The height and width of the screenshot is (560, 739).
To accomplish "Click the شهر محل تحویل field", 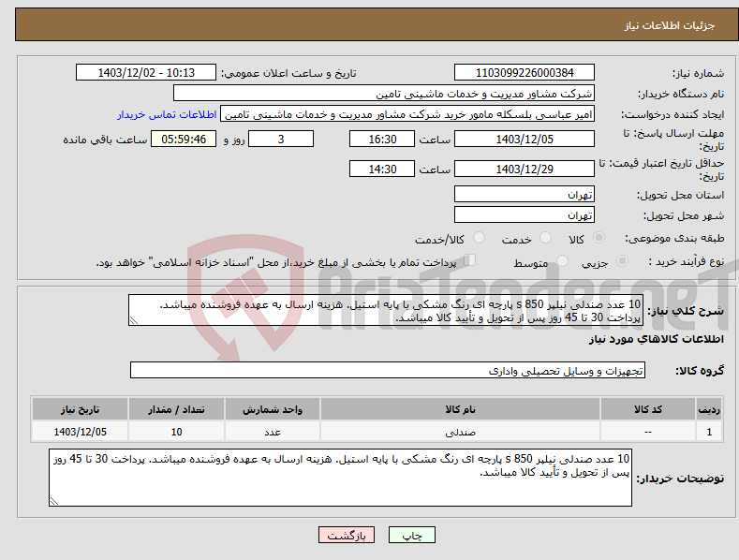I will coord(525,215).
